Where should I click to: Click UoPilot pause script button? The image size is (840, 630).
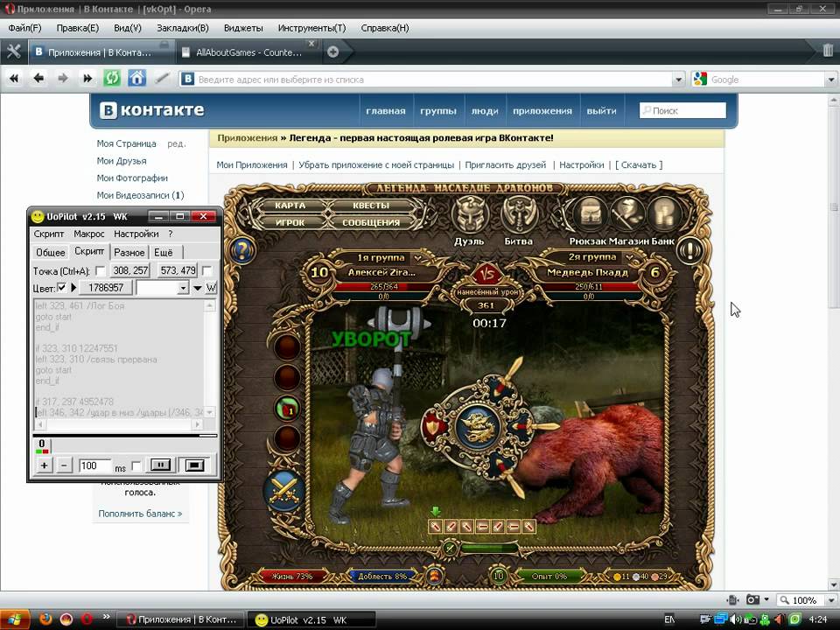tap(160, 465)
